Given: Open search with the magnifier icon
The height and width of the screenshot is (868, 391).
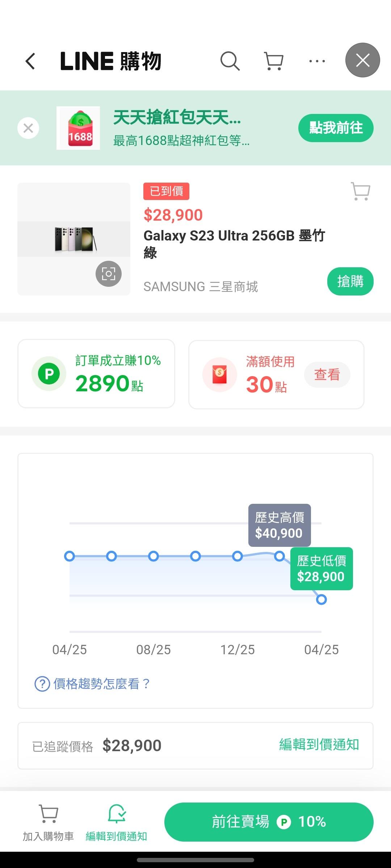Looking at the screenshot, I should tap(230, 61).
